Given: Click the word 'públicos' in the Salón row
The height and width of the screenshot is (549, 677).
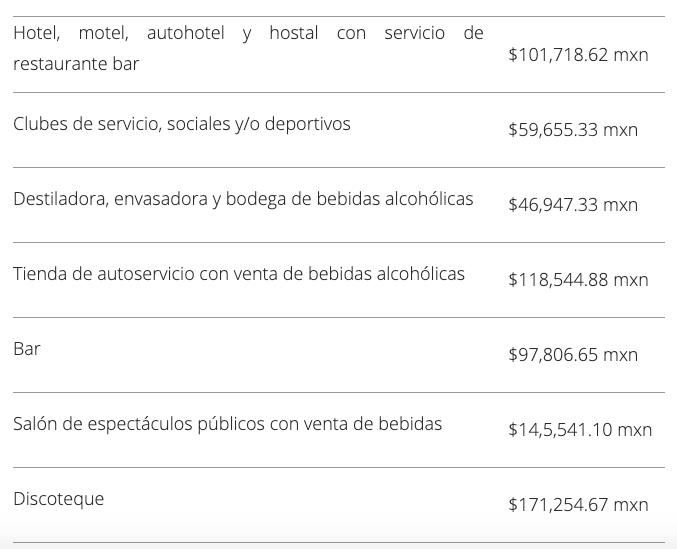Looking at the screenshot, I should 232,424.
